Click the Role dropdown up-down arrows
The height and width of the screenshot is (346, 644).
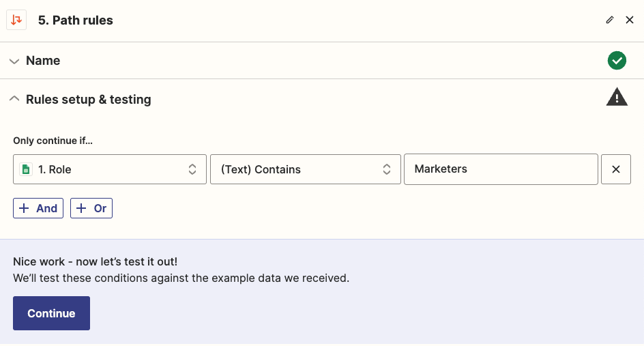[x=192, y=169]
